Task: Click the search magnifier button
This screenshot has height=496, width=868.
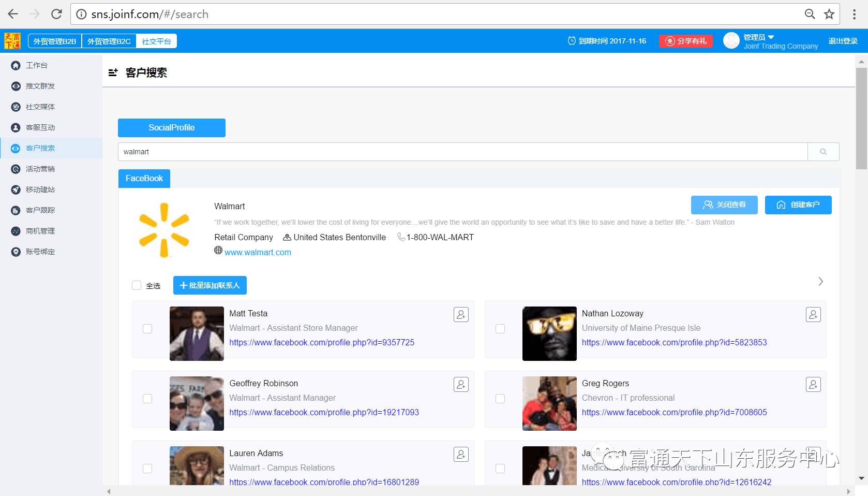Action: coord(824,152)
